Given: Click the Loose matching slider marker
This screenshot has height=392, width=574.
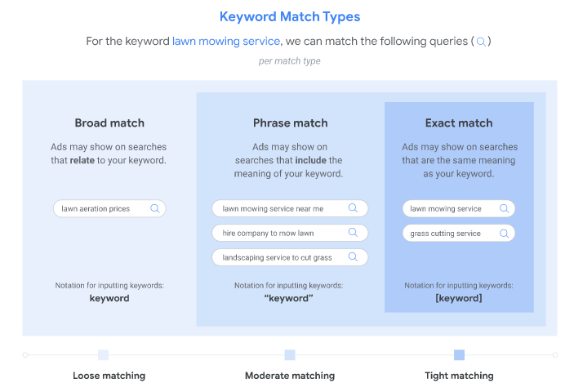Looking at the screenshot, I should (103, 354).
